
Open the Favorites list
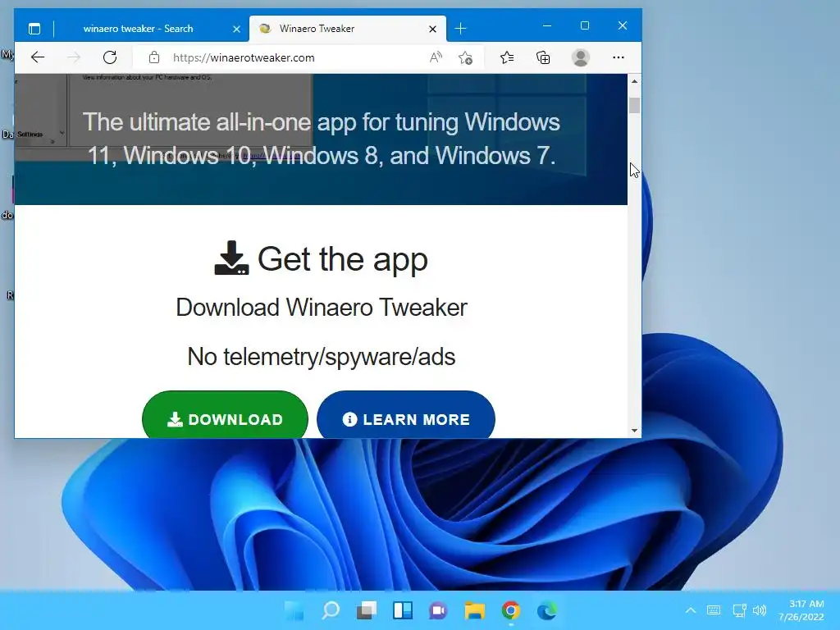point(507,57)
